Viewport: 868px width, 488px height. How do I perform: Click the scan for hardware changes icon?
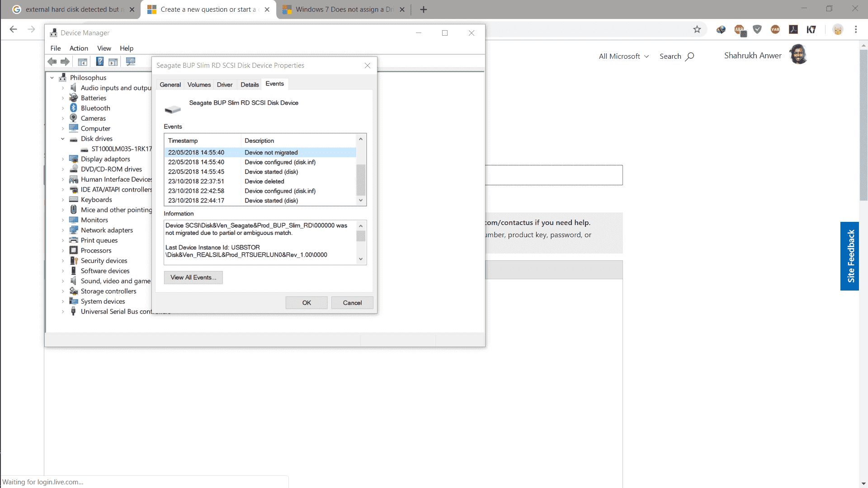coord(131,62)
